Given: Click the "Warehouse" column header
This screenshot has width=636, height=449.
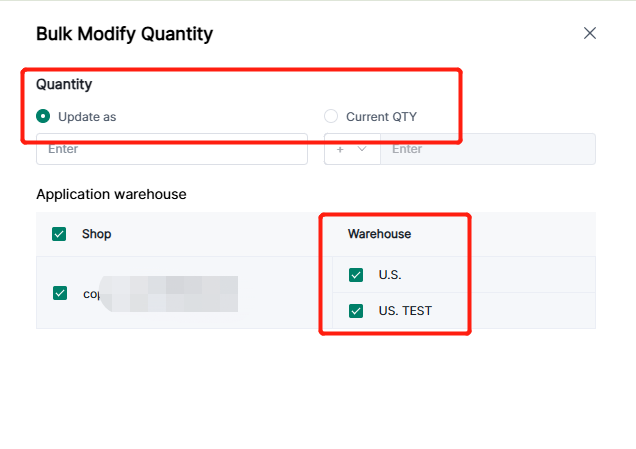Looking at the screenshot, I should [x=379, y=234].
